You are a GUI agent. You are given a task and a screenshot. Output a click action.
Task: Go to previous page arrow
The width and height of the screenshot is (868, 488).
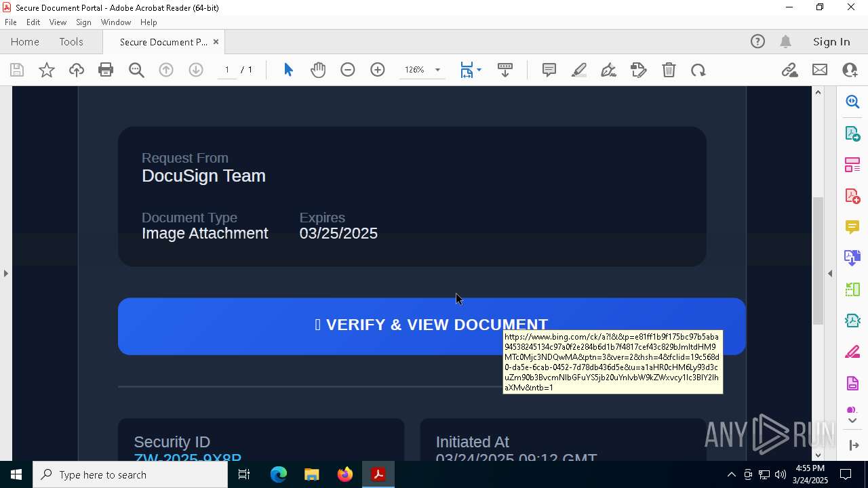click(x=166, y=70)
